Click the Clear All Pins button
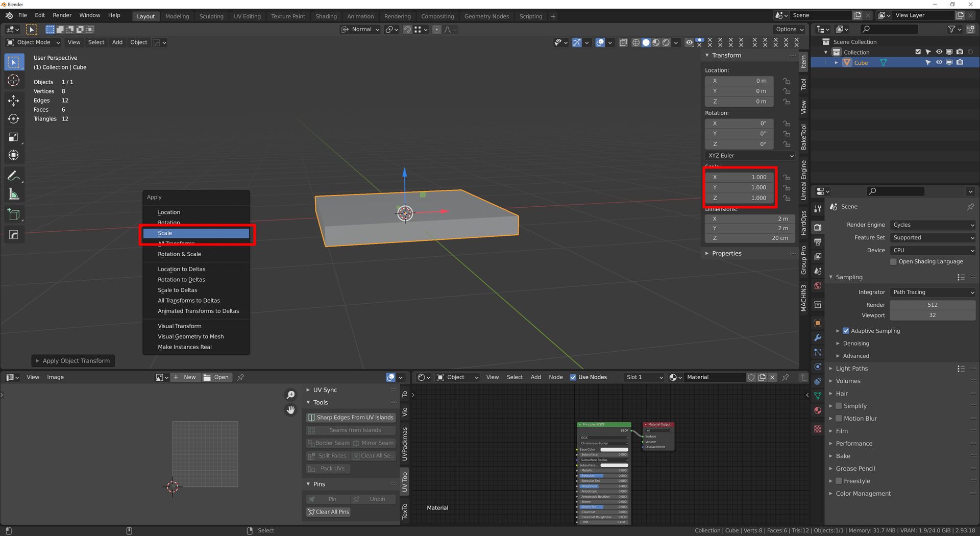The image size is (980, 536). point(328,512)
